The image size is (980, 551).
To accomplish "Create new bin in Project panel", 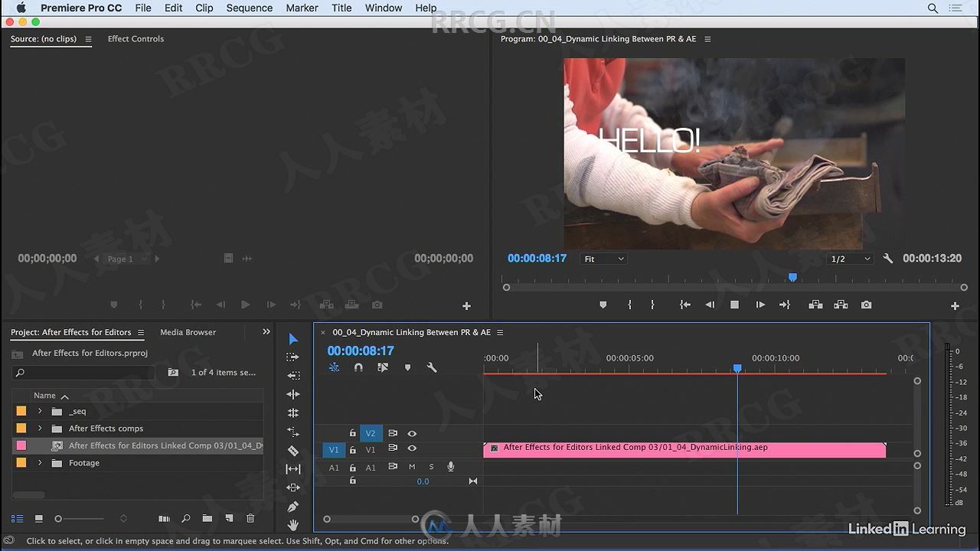I will point(207,519).
